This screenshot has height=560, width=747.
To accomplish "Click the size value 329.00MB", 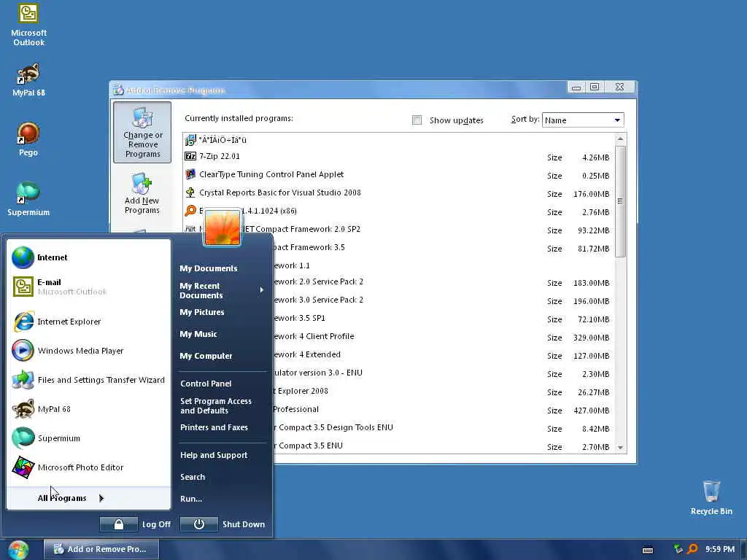I will point(591,338).
